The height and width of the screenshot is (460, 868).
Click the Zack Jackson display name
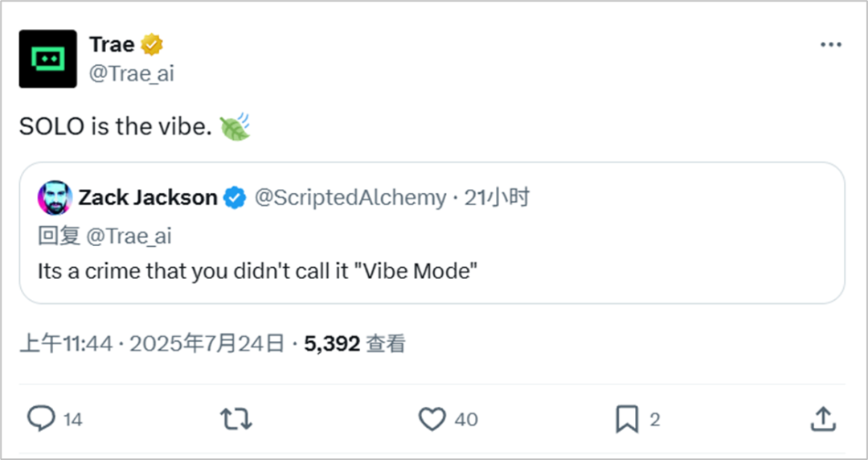(148, 198)
